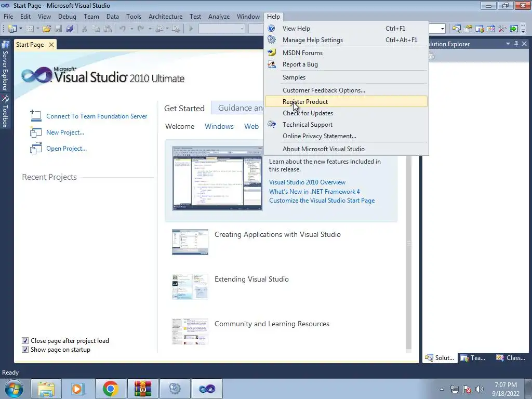532x399 pixels.
Task: Open Visual Studio 2010 Overview link
Action: point(307,182)
